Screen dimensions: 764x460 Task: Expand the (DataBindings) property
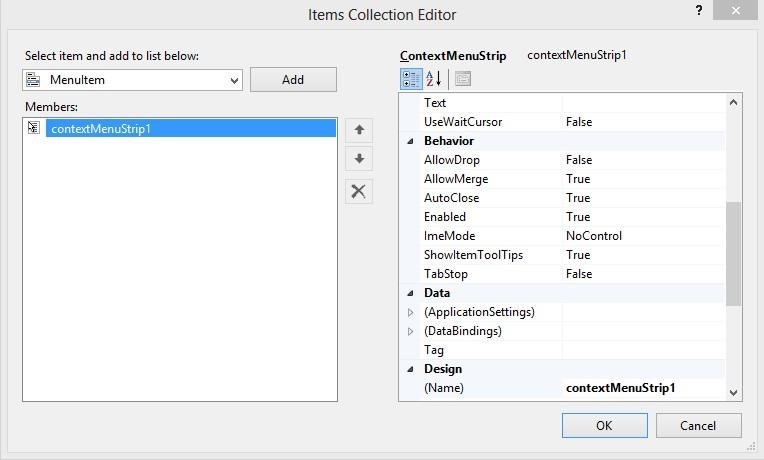click(410, 331)
